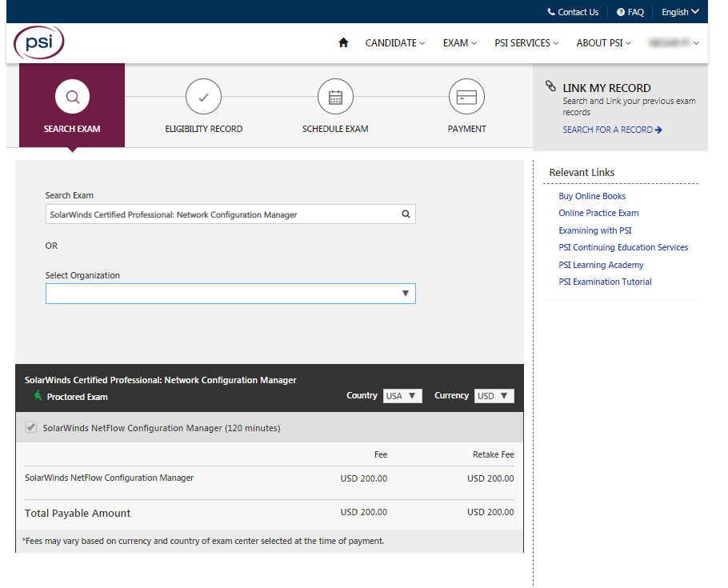Select the Eligibility Record checkmark step icon
The height and width of the screenshot is (588, 728).
tap(203, 97)
